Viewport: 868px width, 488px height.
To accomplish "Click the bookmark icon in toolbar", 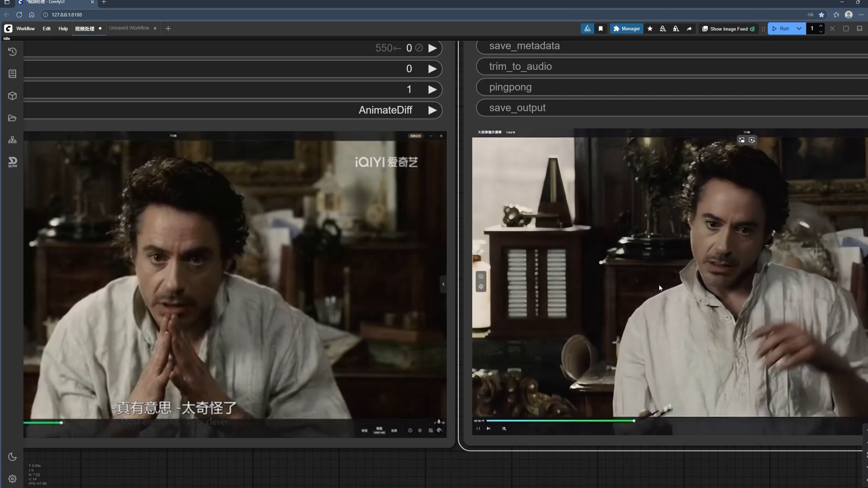I will pyautogui.click(x=601, y=29).
